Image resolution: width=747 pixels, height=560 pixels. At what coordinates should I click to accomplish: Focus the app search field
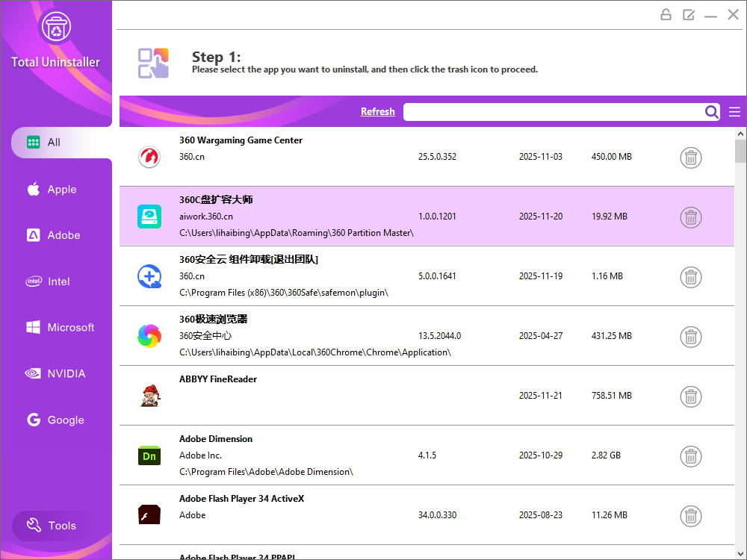point(553,112)
